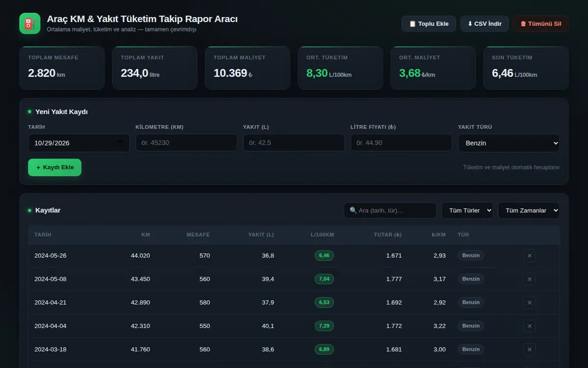Click the Tarih date field
588x368 pixels.
point(79,143)
